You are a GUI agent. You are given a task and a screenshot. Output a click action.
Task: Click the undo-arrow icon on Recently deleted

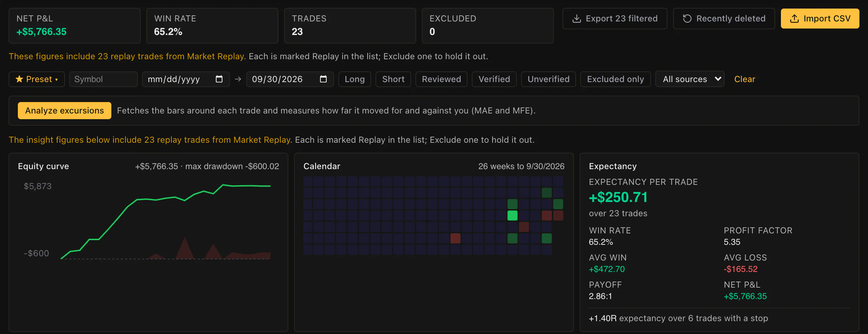pos(687,19)
